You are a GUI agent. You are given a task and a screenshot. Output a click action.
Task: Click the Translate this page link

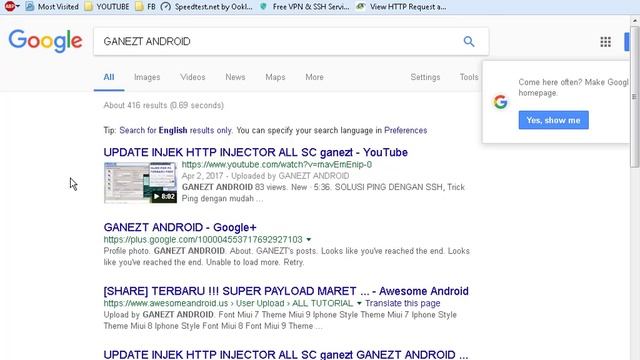click(402, 303)
